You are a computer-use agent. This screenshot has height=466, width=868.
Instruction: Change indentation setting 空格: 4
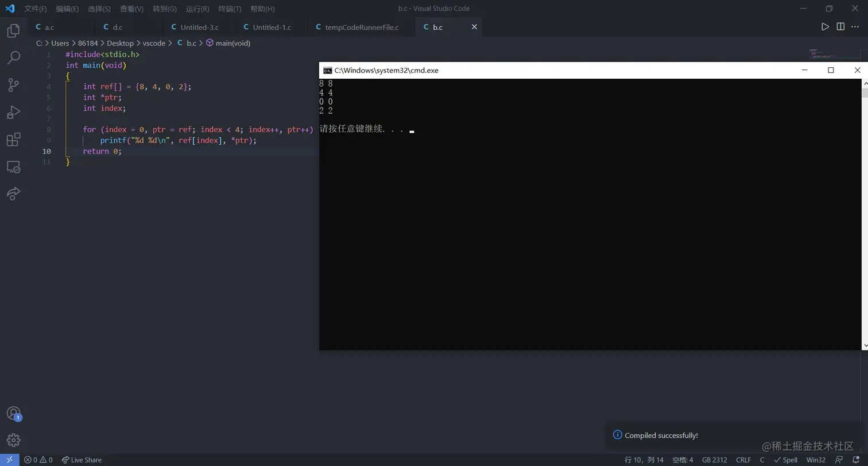click(x=683, y=460)
